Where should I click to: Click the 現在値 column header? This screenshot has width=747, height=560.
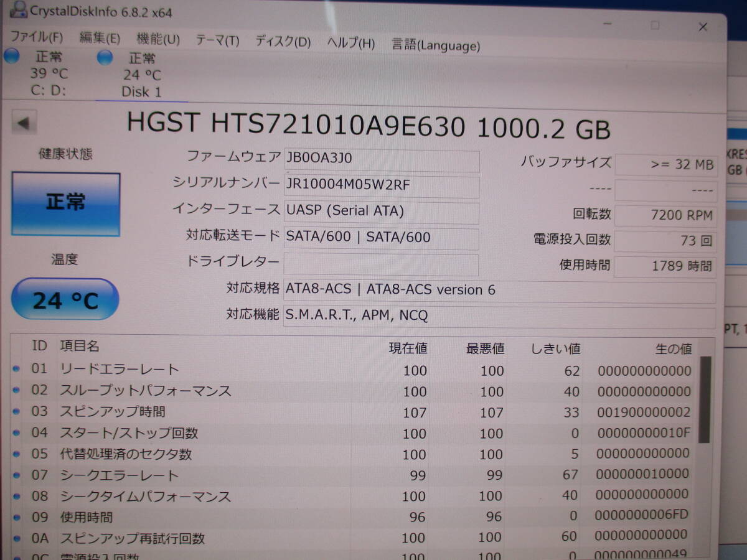tap(408, 348)
